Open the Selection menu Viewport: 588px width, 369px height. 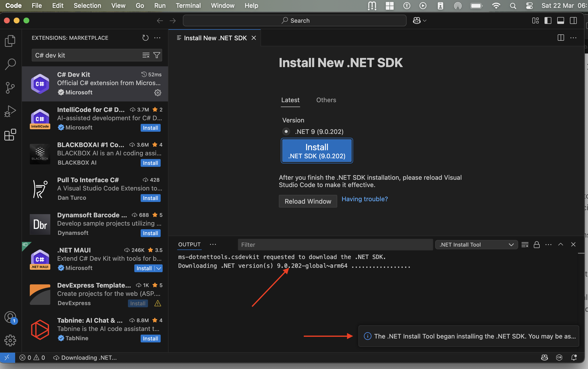coord(87,6)
